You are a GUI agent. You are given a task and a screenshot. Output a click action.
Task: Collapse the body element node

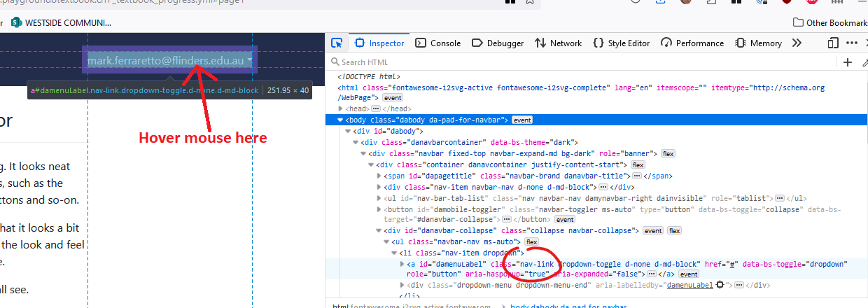pyautogui.click(x=340, y=120)
